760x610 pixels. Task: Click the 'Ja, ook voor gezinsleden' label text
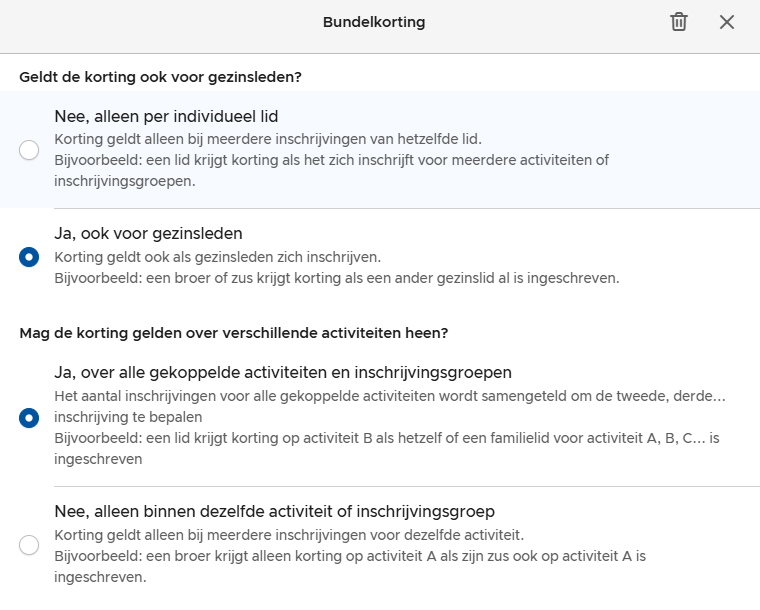click(x=148, y=234)
